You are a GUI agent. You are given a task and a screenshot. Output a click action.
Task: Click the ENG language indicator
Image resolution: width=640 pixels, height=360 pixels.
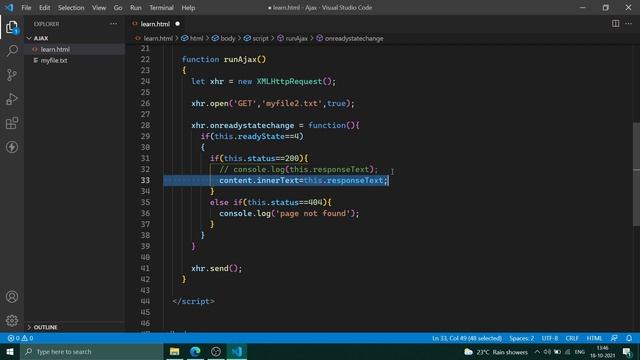pos(580,352)
